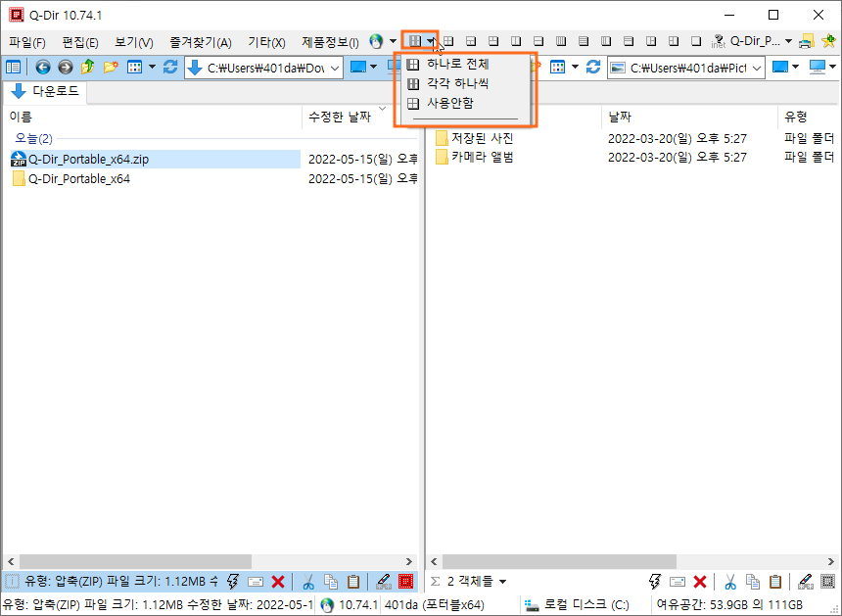Refresh the left pane
The width and height of the screenshot is (842, 616).
click(170, 68)
